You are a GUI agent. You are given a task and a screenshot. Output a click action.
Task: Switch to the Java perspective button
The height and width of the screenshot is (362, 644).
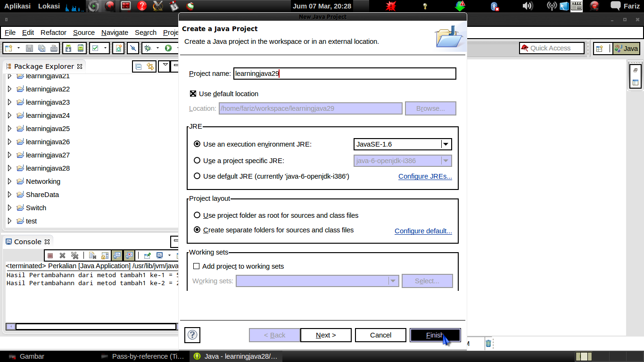click(626, 48)
